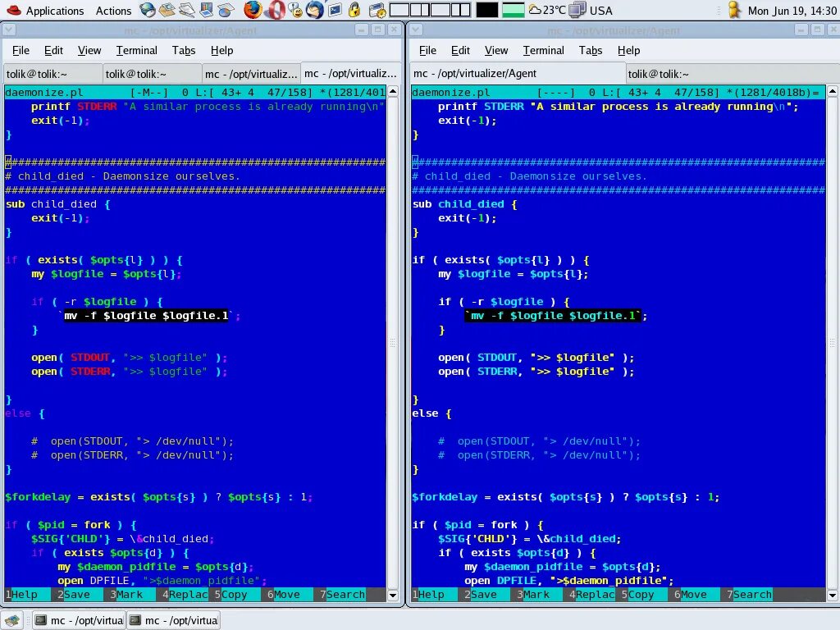Open Tabs menu in left terminal window
Viewport: 840px width, 630px height.
pyautogui.click(x=183, y=50)
